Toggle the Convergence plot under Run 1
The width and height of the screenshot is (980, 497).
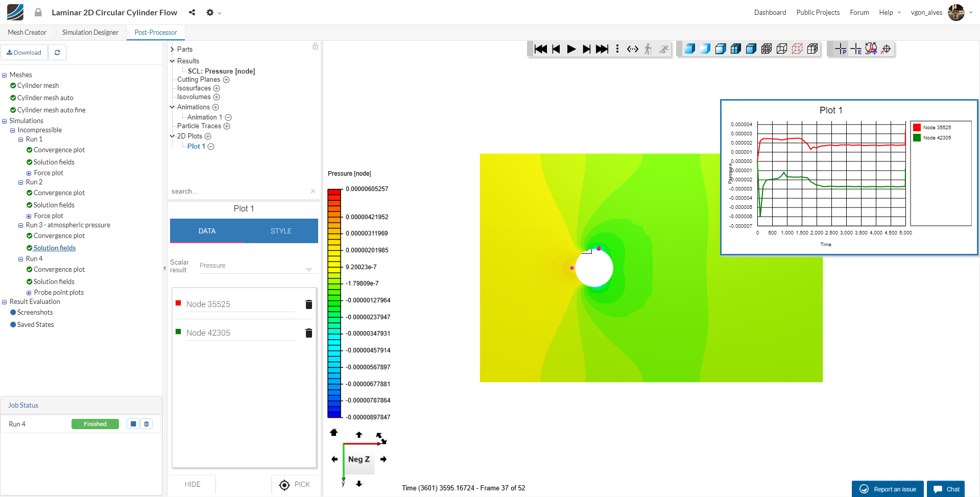29,150
